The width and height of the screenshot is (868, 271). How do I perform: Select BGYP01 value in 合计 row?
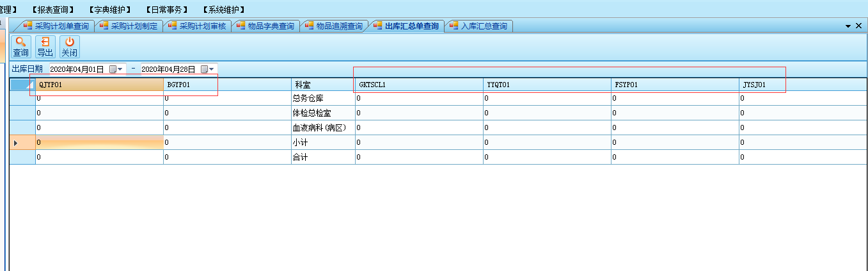227,157
